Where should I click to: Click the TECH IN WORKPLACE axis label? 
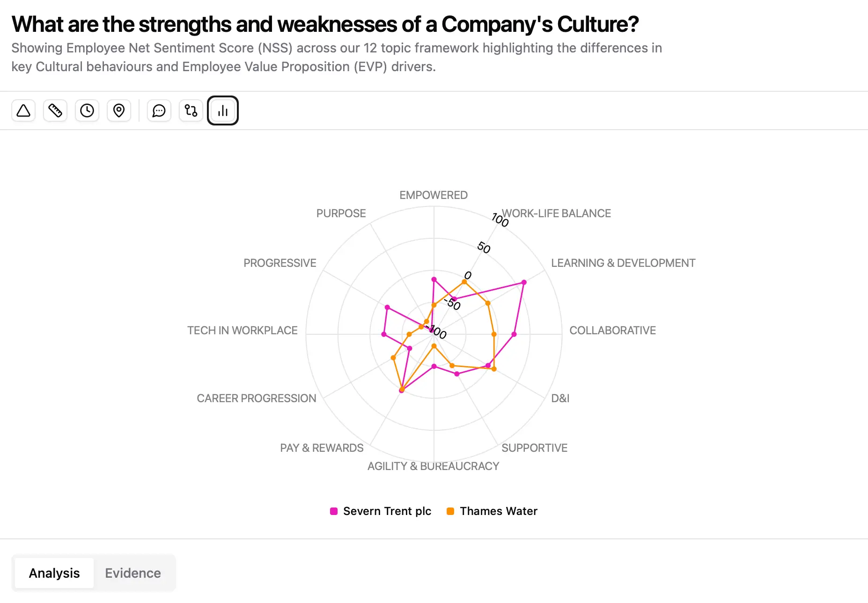pos(242,331)
